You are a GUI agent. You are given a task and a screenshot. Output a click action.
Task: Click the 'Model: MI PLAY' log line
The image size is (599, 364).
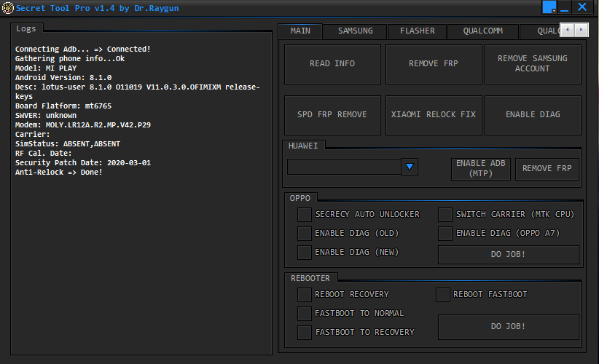click(x=46, y=68)
